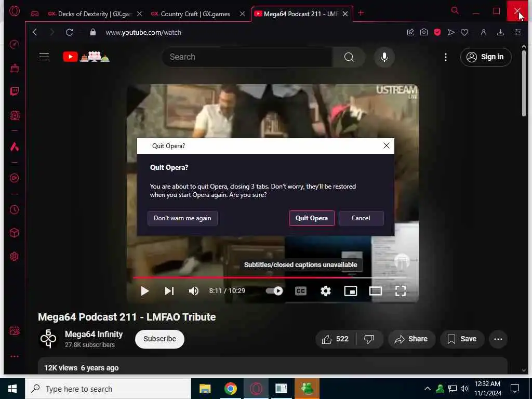Click the address bar URL
Viewport: 532px width, 399px height.
[x=143, y=33]
